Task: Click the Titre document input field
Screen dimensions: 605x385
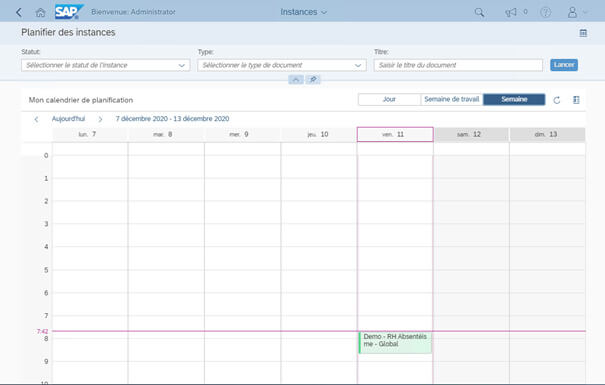Action: (x=458, y=65)
